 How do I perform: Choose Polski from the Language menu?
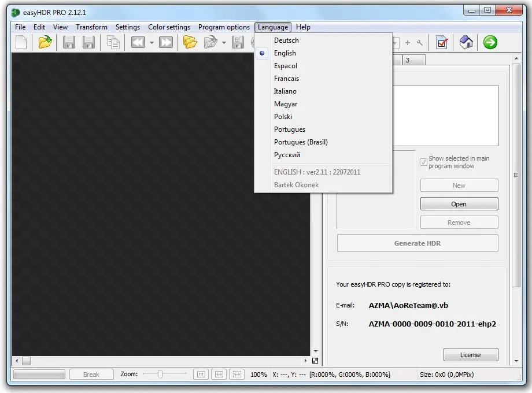[x=283, y=117]
